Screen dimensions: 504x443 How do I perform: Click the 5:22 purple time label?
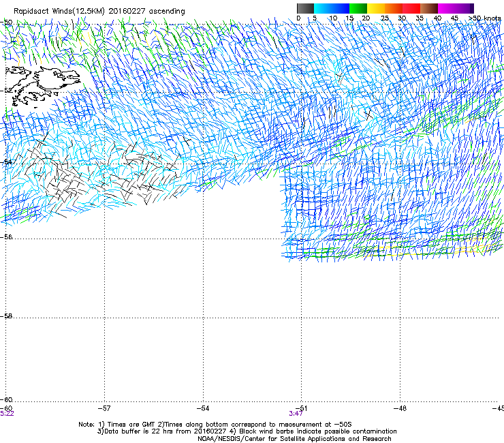click(x=7, y=414)
